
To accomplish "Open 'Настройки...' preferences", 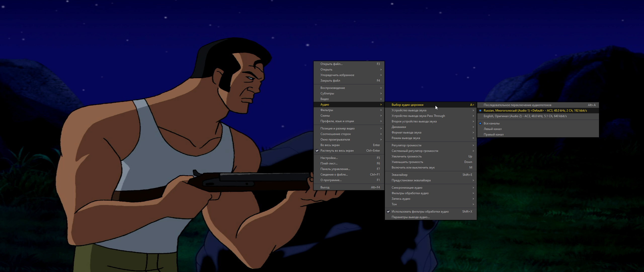I will click(349, 158).
